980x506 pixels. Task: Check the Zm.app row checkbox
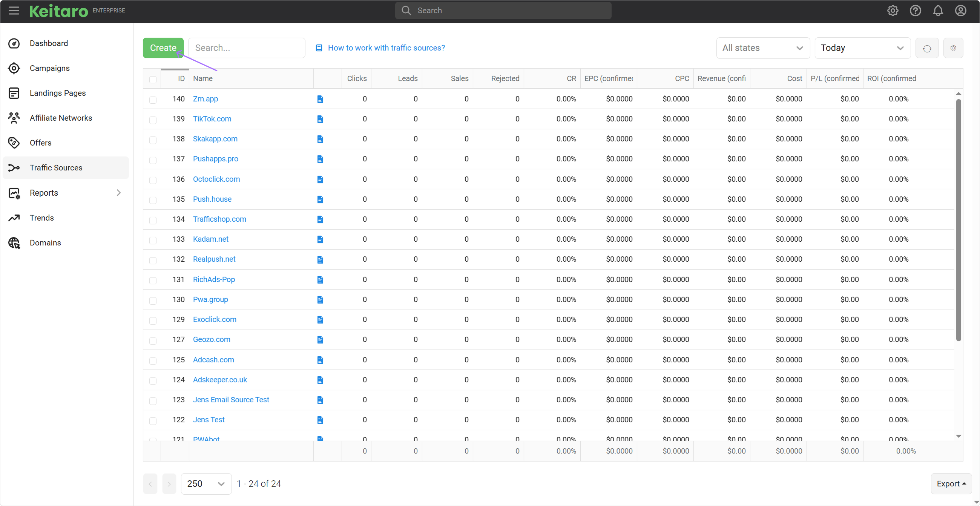153,100
